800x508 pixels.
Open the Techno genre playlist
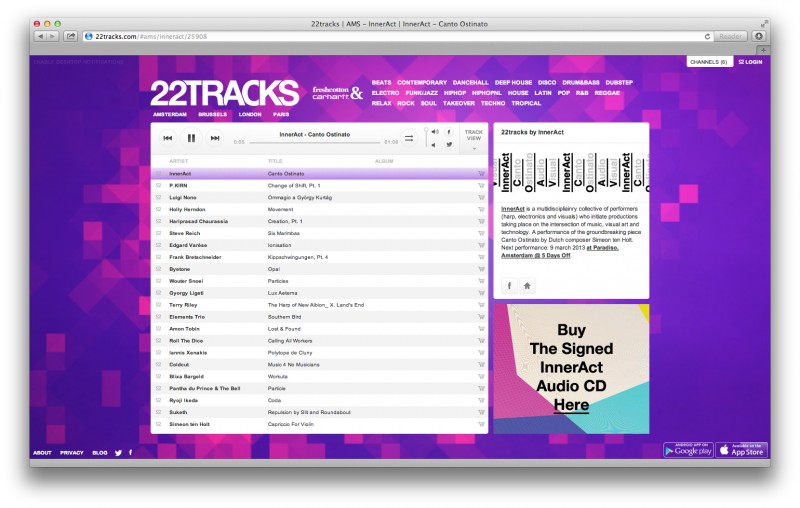[493, 103]
